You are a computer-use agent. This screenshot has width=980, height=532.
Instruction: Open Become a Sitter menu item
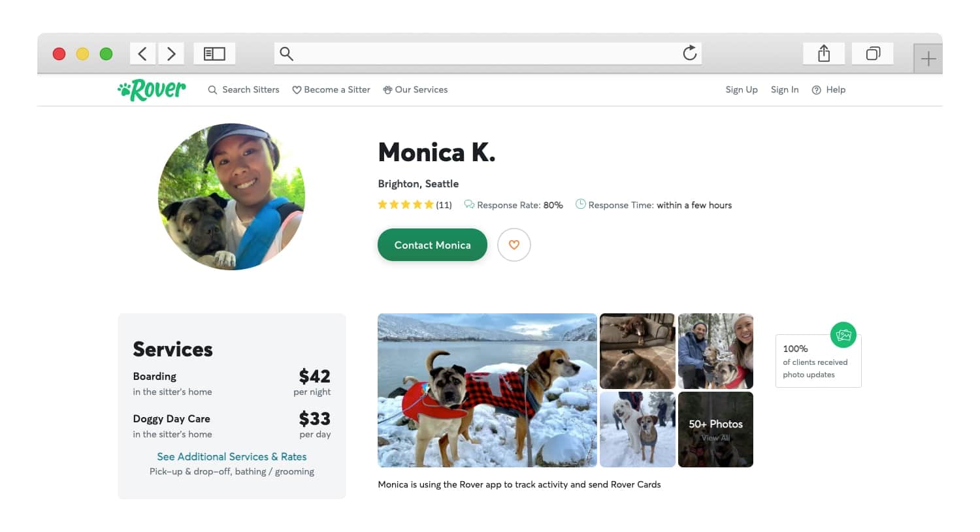point(331,90)
